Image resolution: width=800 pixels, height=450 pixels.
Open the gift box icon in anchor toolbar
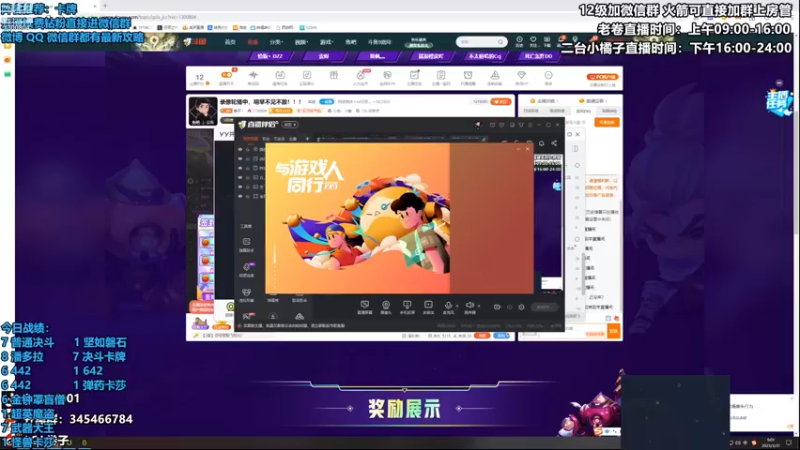coord(334,76)
